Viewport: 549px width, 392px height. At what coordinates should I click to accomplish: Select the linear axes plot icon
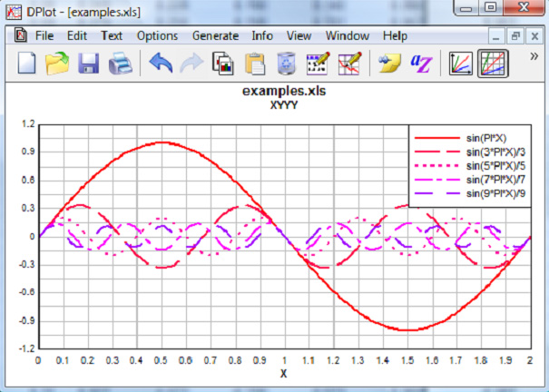pyautogui.click(x=461, y=64)
